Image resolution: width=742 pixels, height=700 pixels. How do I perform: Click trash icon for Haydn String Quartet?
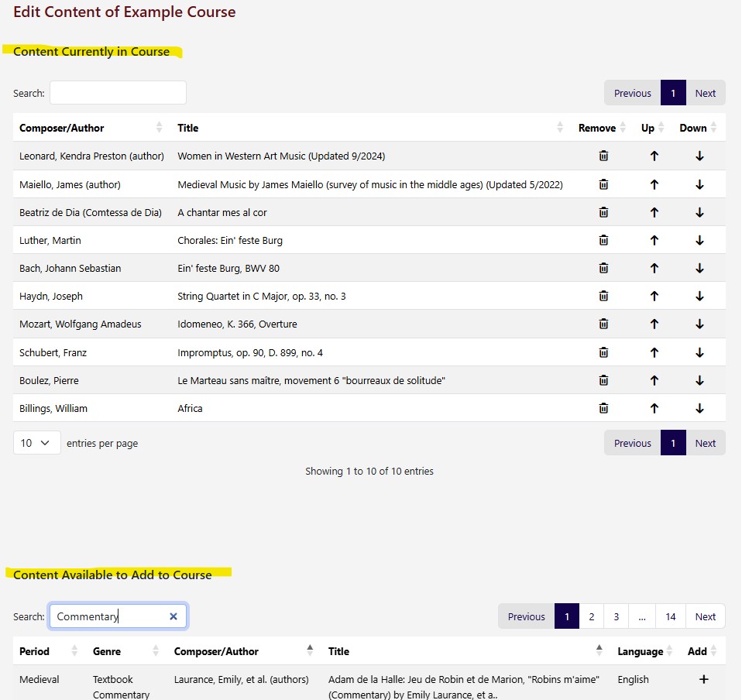coord(603,296)
